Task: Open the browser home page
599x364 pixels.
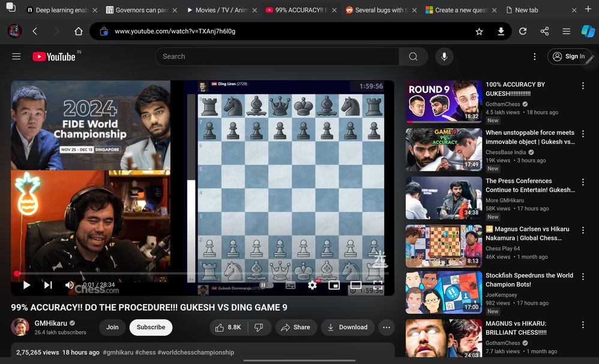Action: point(78,31)
